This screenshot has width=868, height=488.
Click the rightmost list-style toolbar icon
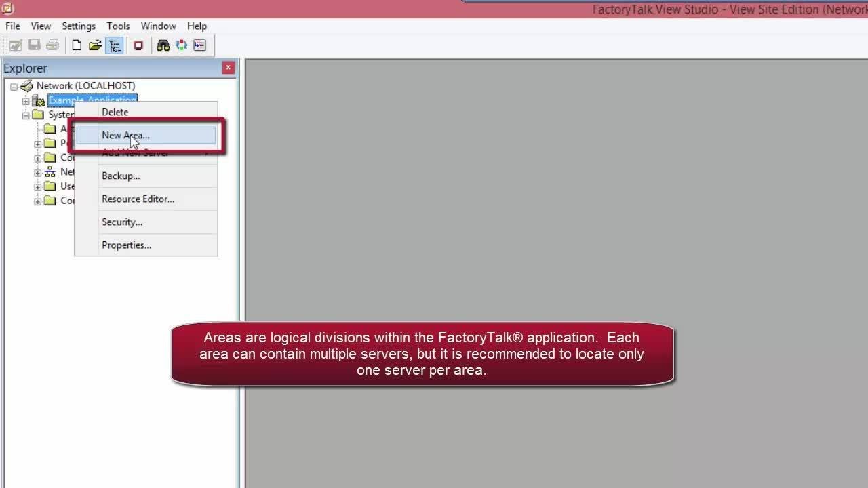click(199, 45)
